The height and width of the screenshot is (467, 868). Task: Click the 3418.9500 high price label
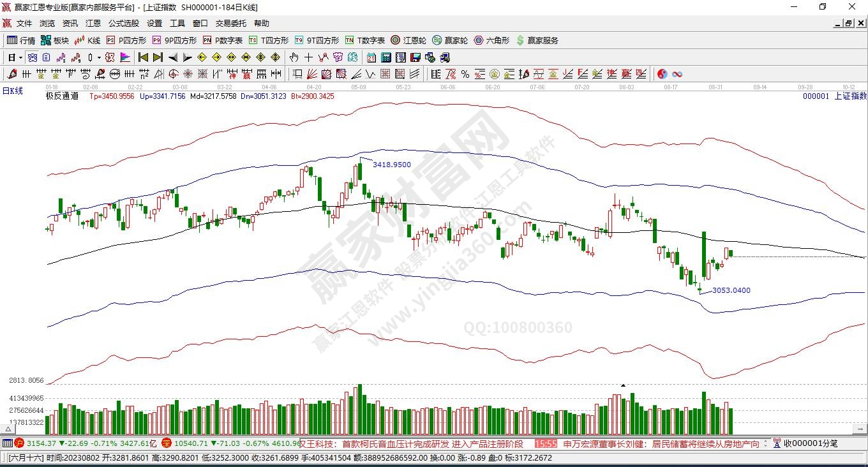391,165
